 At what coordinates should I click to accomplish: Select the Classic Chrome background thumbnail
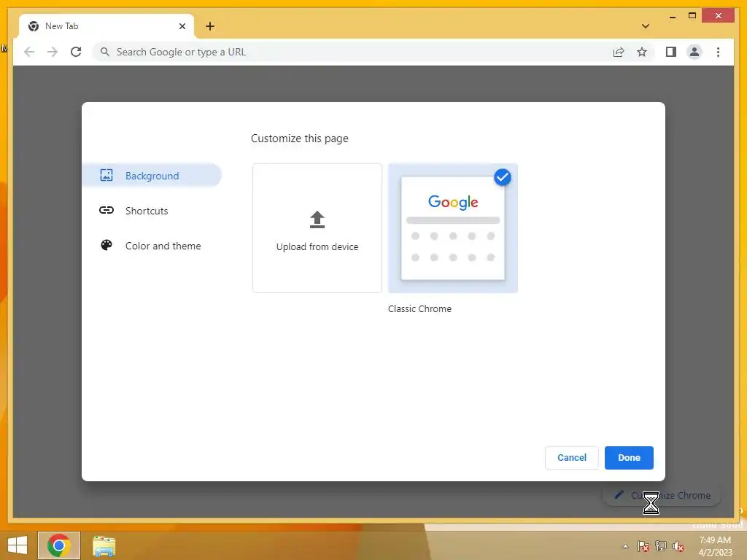[453, 228]
